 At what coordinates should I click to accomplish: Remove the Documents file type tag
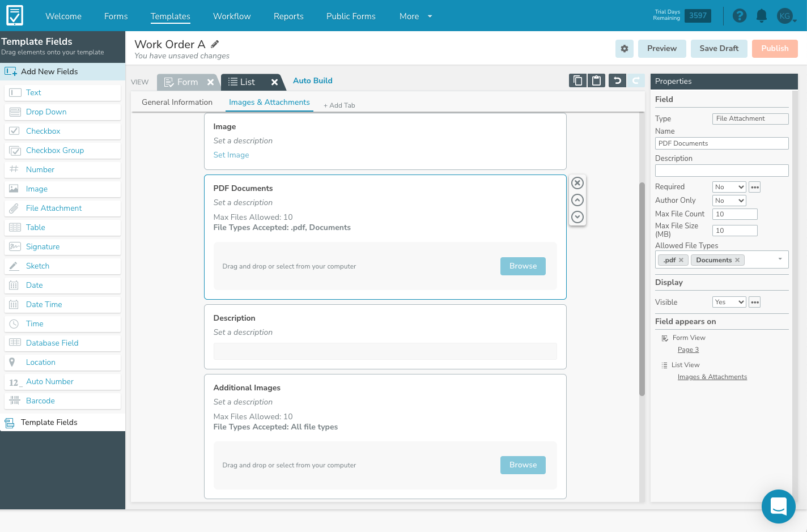tap(737, 260)
